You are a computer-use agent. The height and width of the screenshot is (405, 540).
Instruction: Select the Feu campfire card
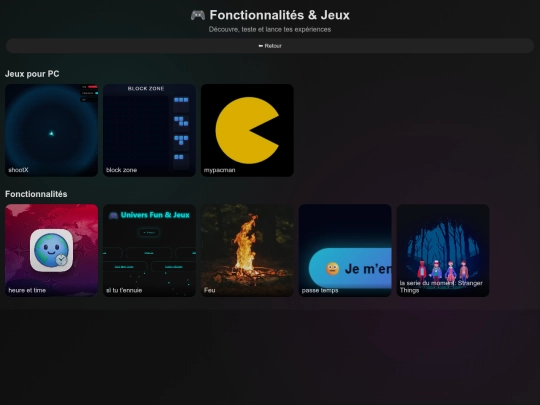pyautogui.click(x=247, y=250)
